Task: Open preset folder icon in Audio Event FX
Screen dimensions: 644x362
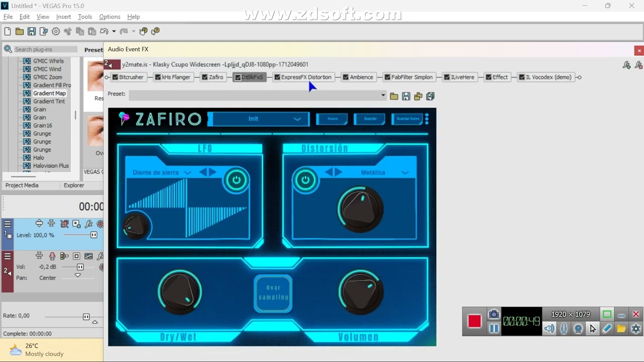Action: tap(394, 96)
